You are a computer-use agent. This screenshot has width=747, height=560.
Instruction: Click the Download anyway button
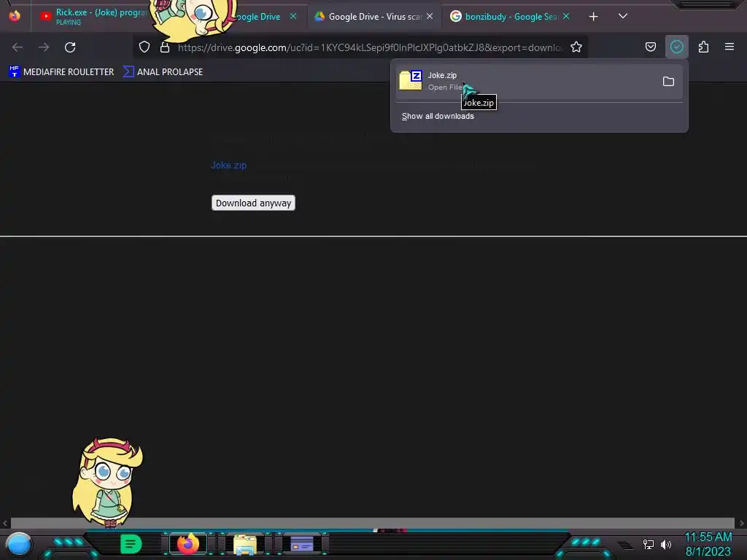253,203
